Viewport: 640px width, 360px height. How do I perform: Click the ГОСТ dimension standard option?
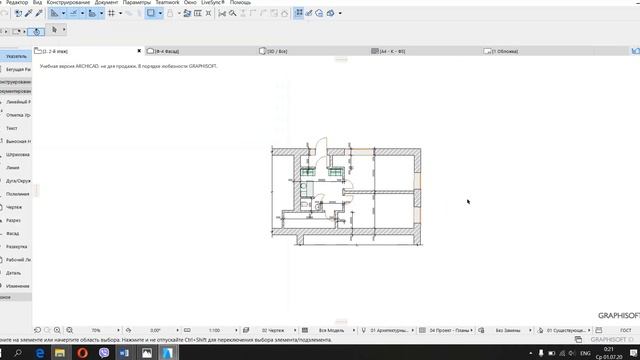click(626, 330)
